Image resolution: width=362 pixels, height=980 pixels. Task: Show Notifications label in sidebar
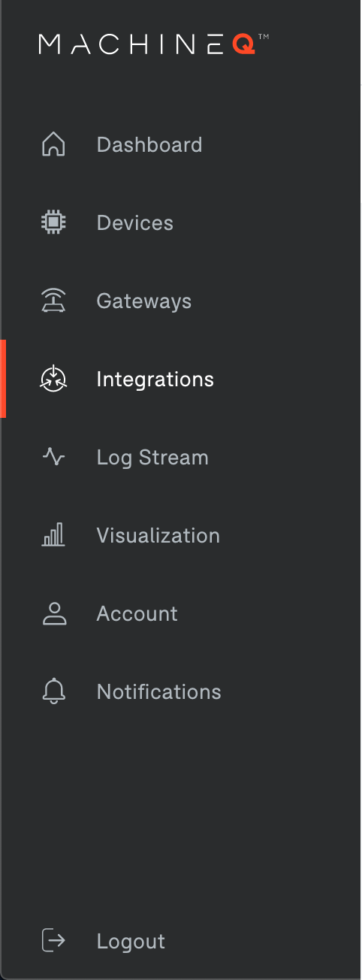tap(159, 691)
